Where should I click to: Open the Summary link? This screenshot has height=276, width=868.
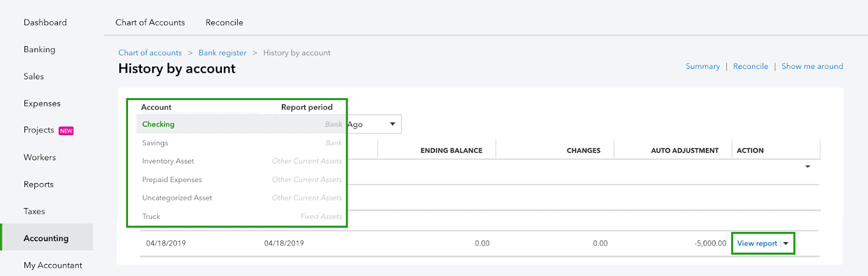(x=703, y=66)
